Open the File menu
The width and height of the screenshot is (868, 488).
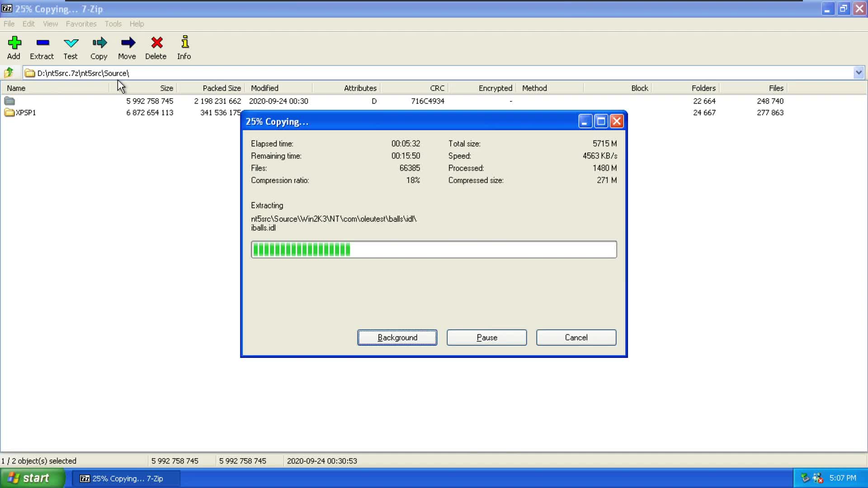[9, 24]
